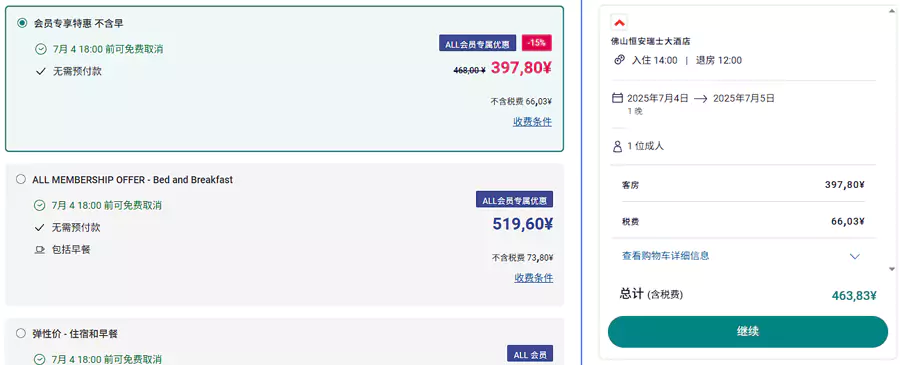Click the clock icon in the selected rate's cancellation line
900x365 pixels.
click(x=41, y=49)
